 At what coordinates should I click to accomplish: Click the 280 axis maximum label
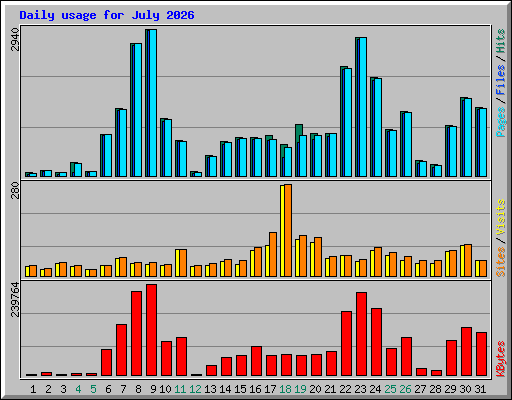click(15, 190)
